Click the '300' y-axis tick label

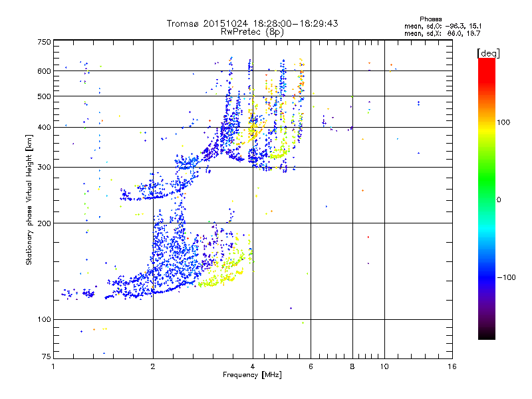(44, 168)
